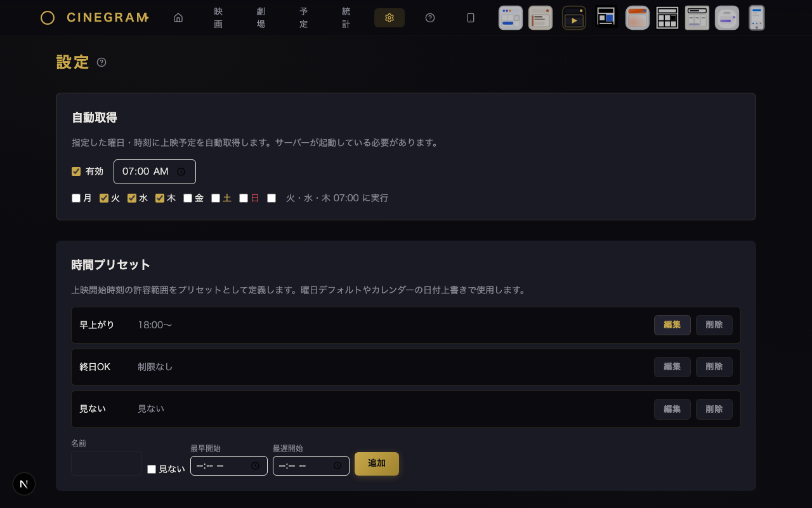Image resolution: width=812 pixels, height=508 pixels.
Task: Click the home icon in navigation bar
Action: click(178, 18)
